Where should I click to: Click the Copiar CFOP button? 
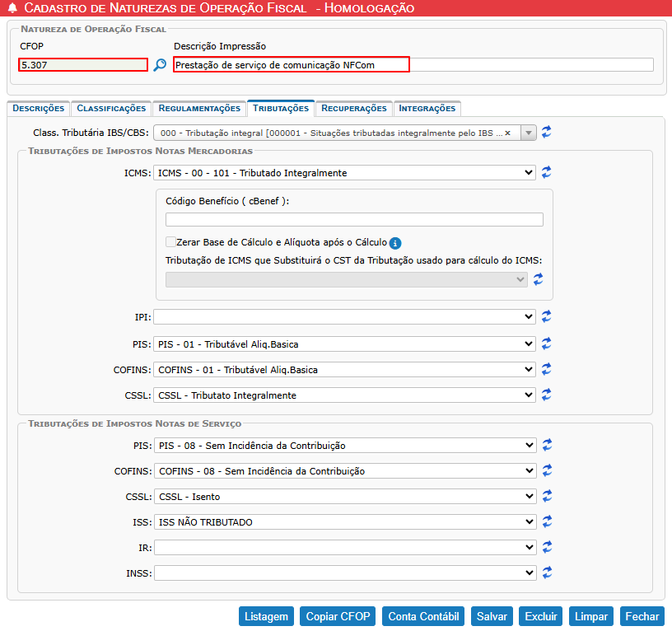pos(338,616)
